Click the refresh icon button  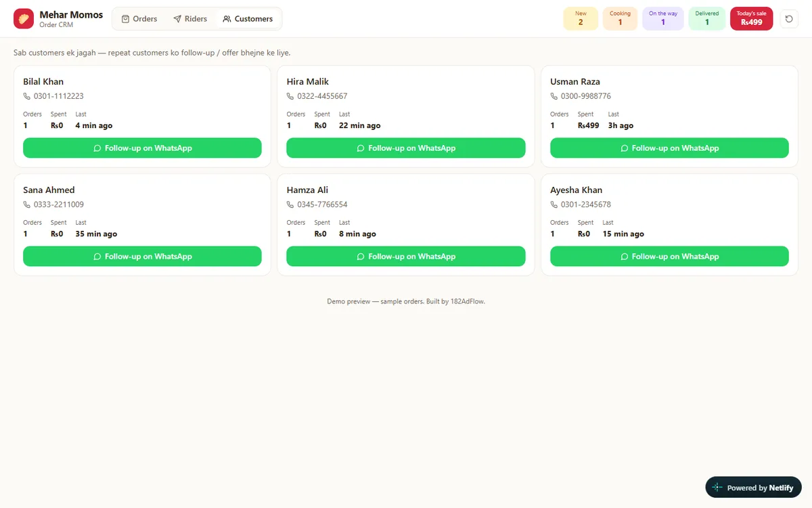789,19
